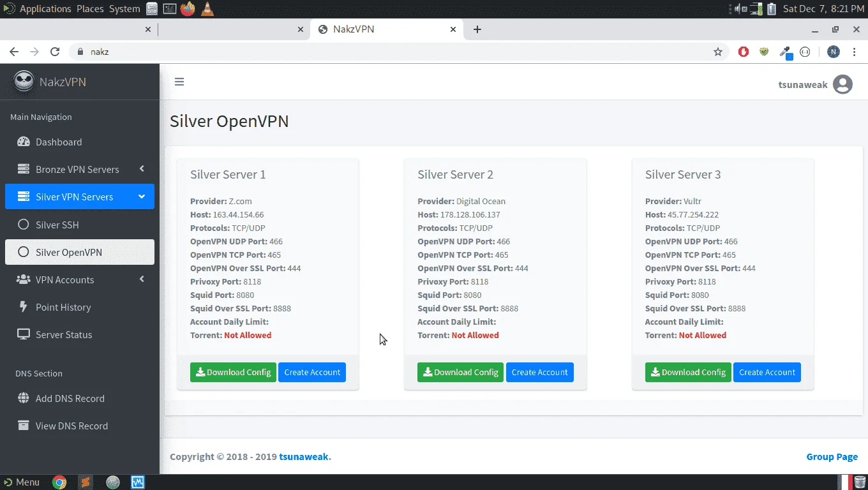This screenshot has height=490, width=868.
Task: Open the Group Page link
Action: pos(832,456)
